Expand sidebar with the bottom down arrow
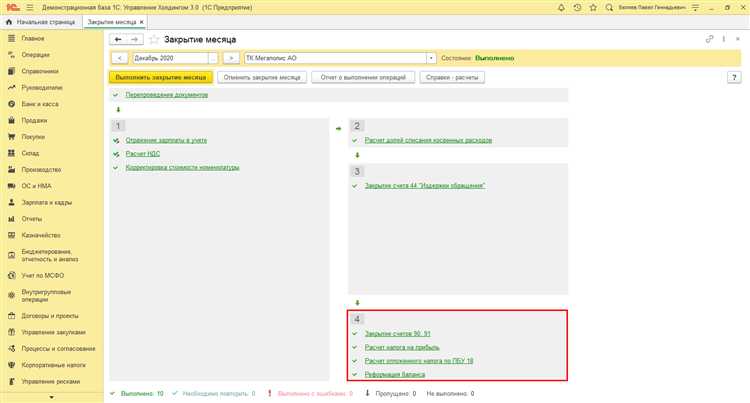750x403 pixels. click(x=52, y=397)
